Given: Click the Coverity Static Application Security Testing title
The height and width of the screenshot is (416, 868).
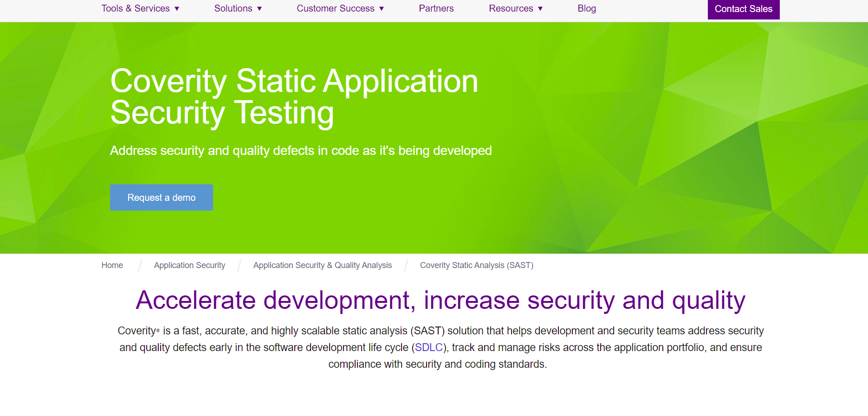Looking at the screenshot, I should pyautogui.click(x=294, y=96).
